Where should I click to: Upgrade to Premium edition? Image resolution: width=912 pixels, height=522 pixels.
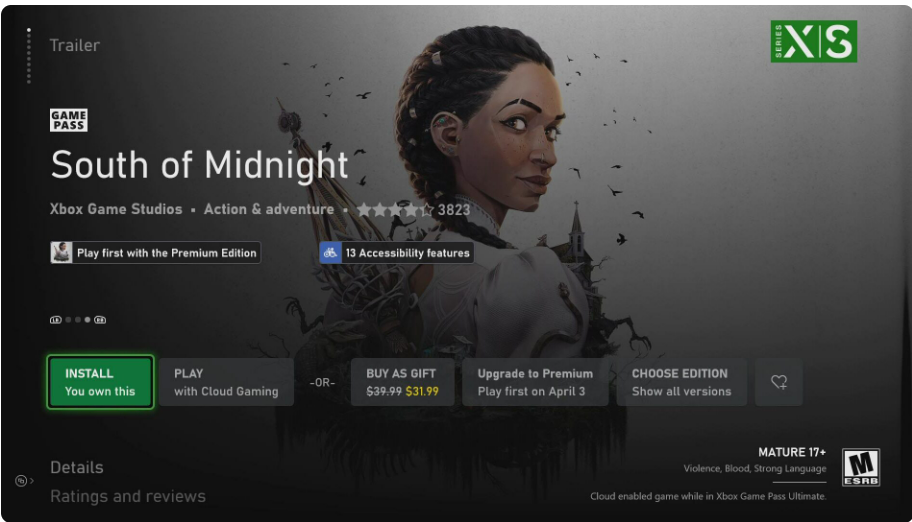535,382
